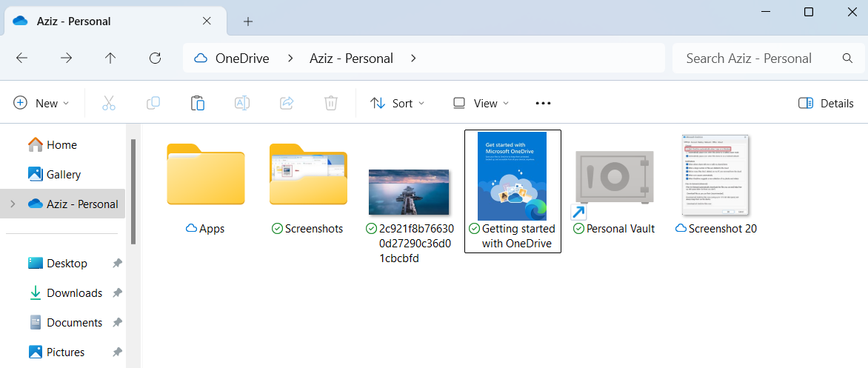Click the sync status icon of Getting started with OneDrive
This screenshot has height=368, width=868.
(474, 229)
